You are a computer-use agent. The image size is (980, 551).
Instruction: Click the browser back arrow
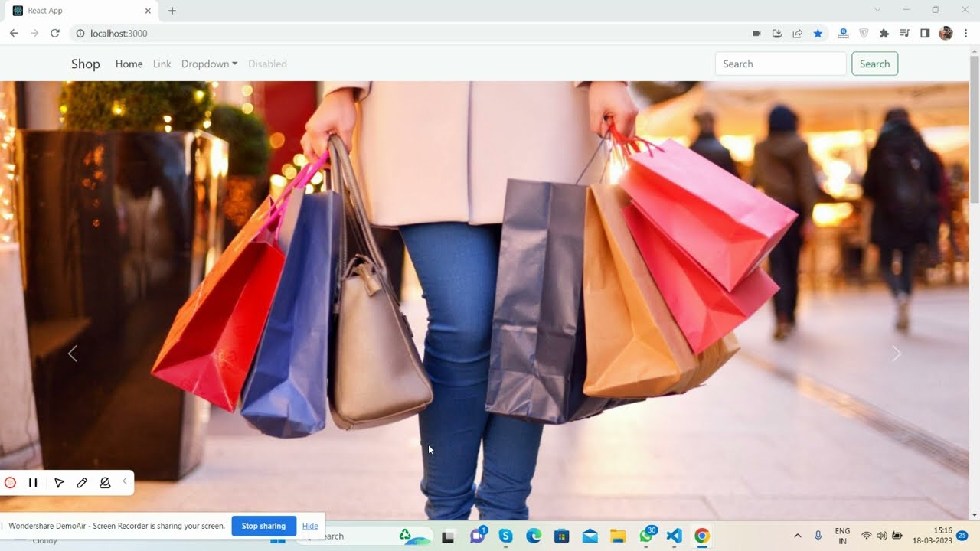14,33
